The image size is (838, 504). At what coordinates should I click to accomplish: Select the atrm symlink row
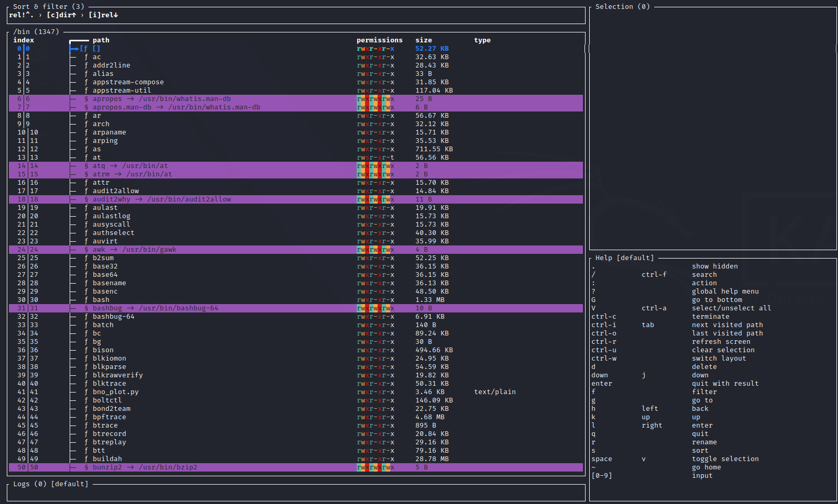[296, 174]
